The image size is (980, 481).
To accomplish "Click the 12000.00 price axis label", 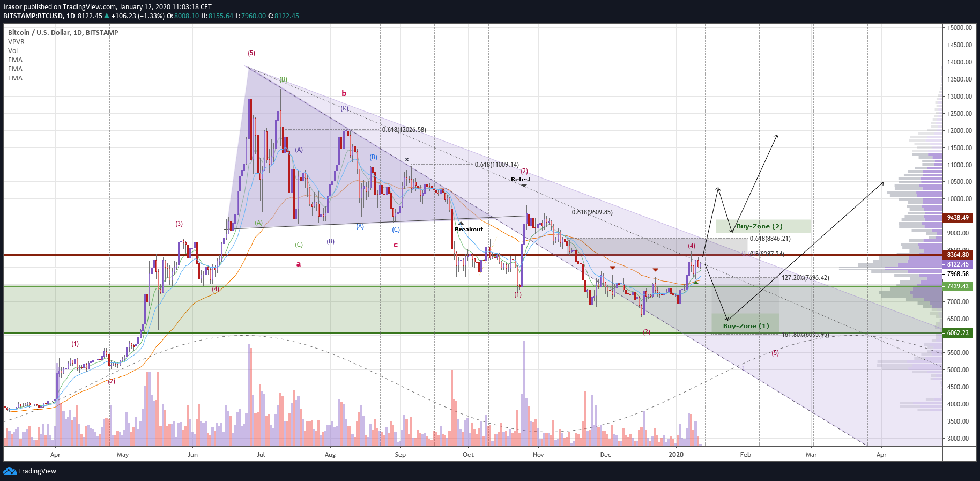I will (960, 131).
